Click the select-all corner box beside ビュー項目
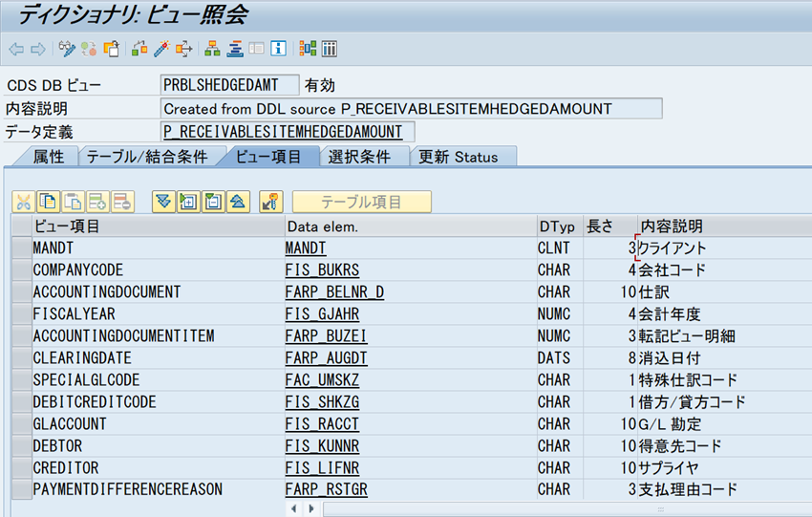 click(x=22, y=226)
